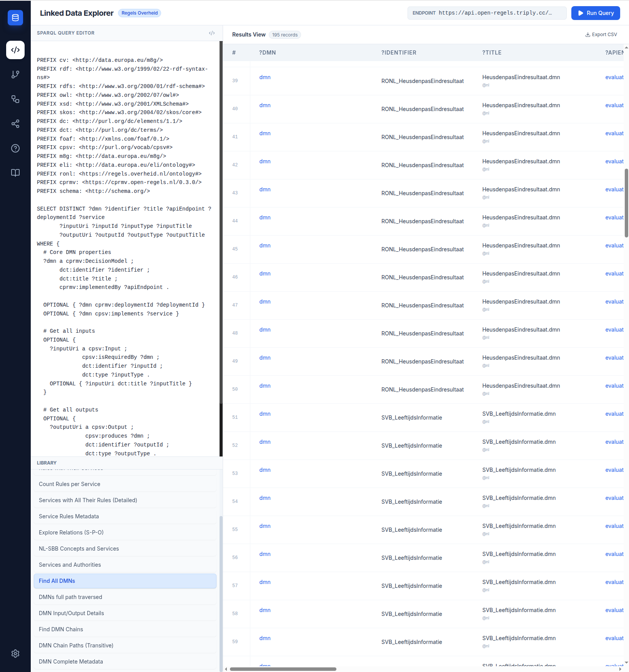Open dmn link in row 50

point(265,386)
